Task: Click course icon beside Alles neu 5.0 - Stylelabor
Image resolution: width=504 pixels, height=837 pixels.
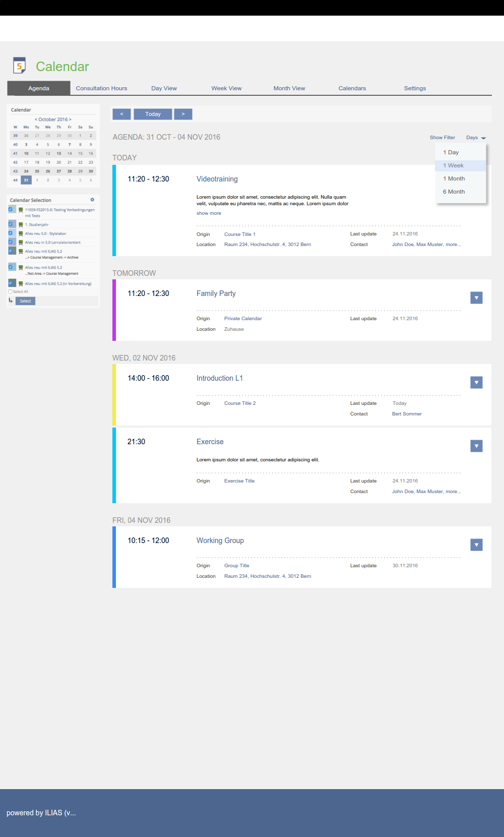Action: [x=21, y=233]
